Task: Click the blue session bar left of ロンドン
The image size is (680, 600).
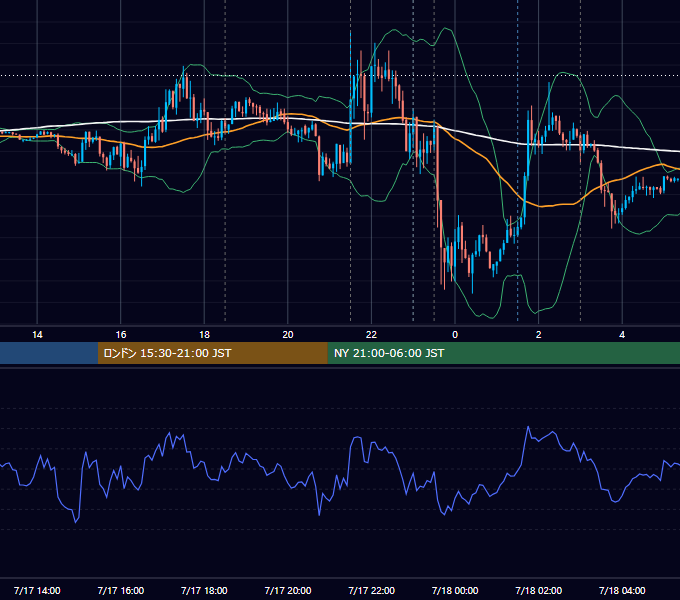Action: point(49,353)
